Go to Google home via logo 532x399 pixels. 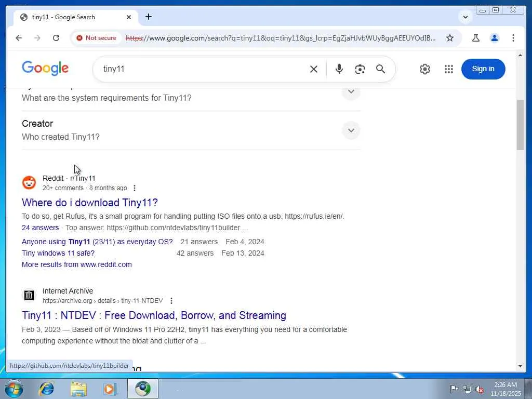click(x=45, y=69)
